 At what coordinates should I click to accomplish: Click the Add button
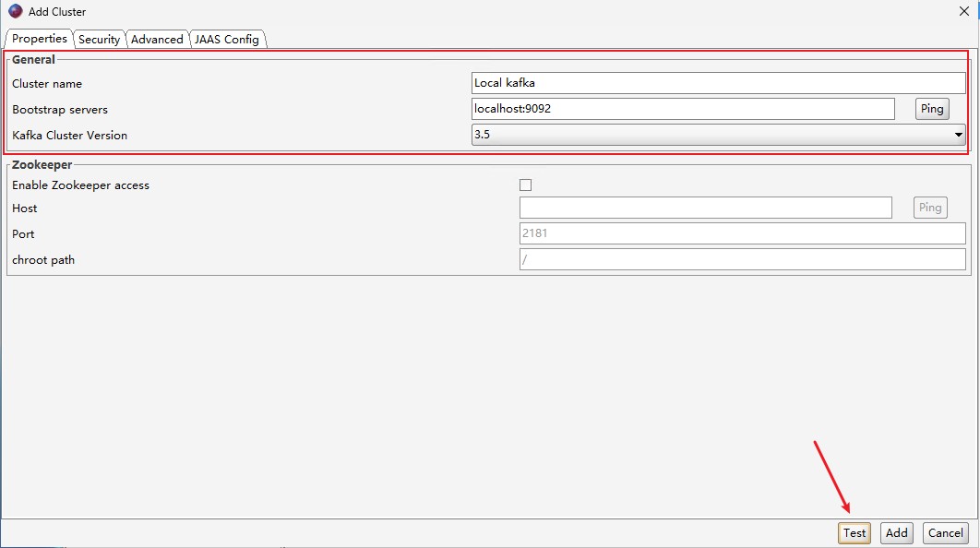coord(896,532)
